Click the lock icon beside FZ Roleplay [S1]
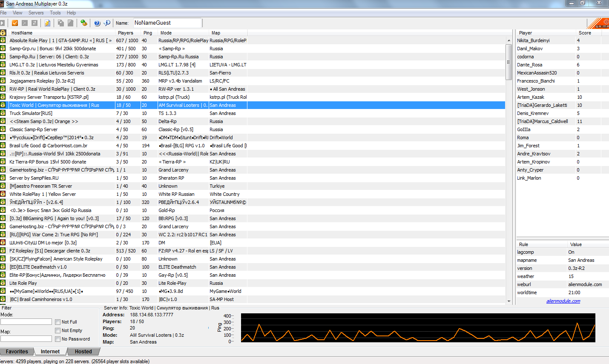The width and height of the screenshot is (609, 364). [x=3, y=251]
